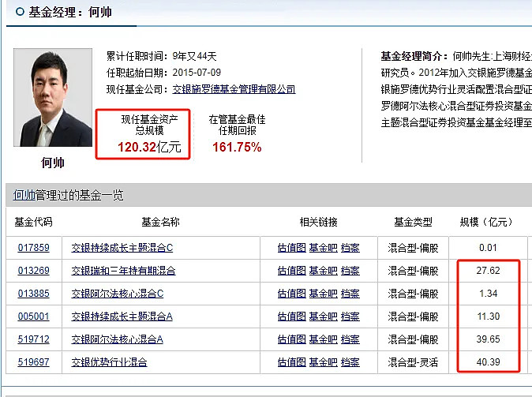Open 估值图 for fund 017859
This screenshot has height=397, width=532.
pos(292,248)
